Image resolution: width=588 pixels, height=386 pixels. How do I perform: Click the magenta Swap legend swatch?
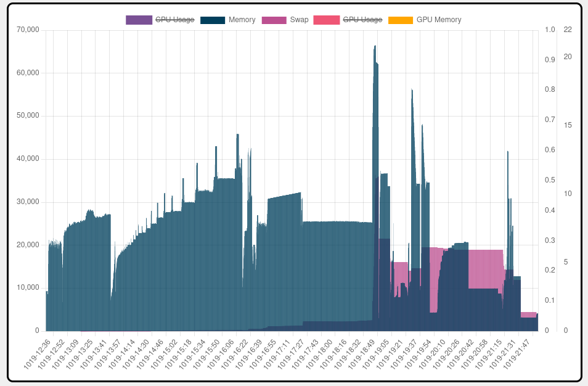click(274, 20)
